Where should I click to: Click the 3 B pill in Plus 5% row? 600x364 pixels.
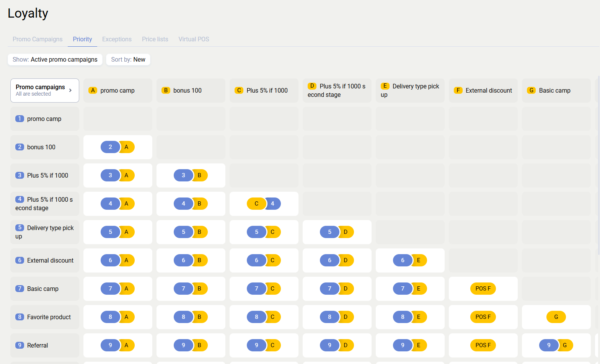pos(191,175)
